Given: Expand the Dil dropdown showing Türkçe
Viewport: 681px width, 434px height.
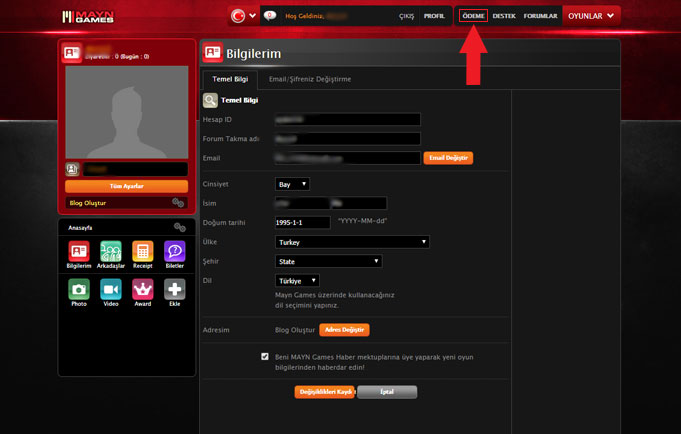Looking at the screenshot, I should [297, 281].
